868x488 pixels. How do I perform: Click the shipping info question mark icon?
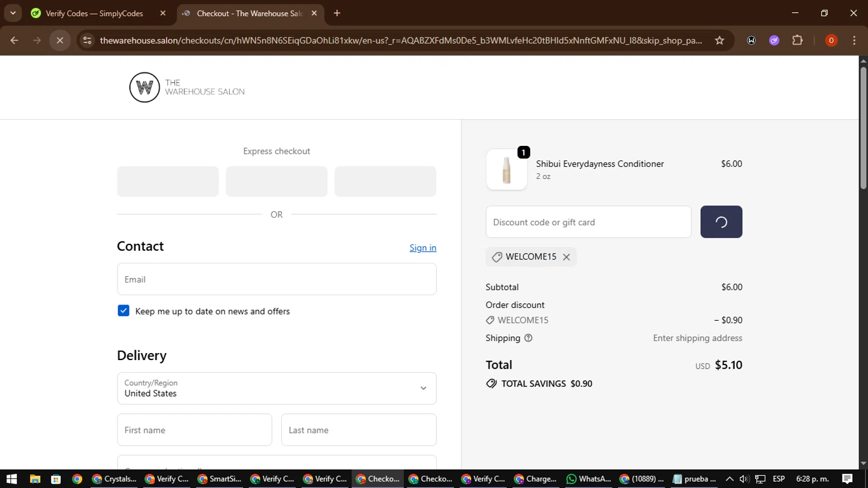[528, 338]
